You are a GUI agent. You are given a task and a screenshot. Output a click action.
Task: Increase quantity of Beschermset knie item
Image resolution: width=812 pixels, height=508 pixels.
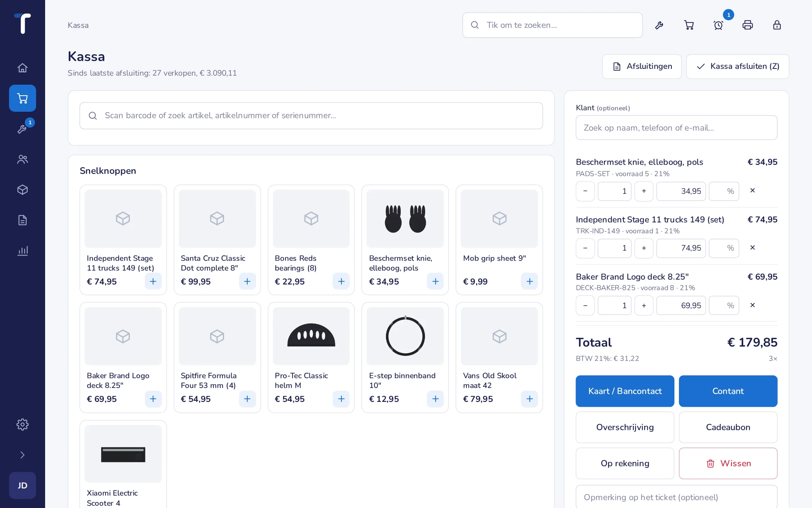pyautogui.click(x=644, y=191)
